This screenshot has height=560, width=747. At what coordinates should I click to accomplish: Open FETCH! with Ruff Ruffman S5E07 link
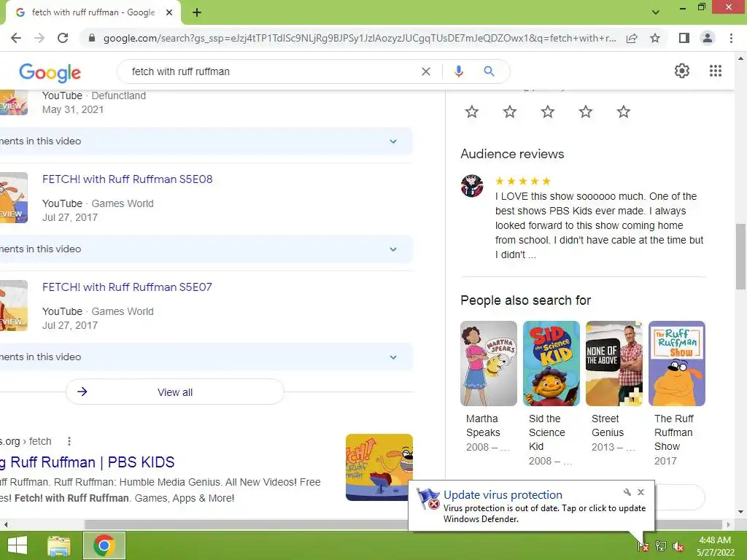click(x=127, y=287)
